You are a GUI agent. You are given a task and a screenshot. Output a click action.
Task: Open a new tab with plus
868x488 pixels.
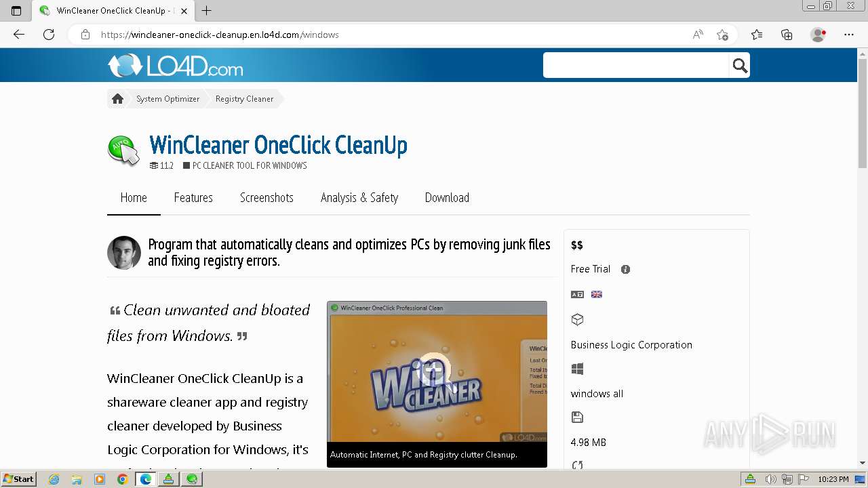(x=207, y=10)
